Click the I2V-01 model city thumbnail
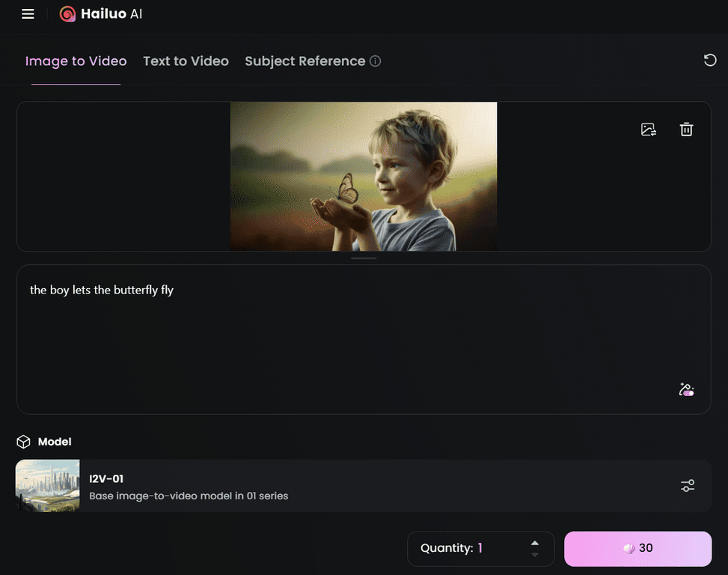 [47, 486]
